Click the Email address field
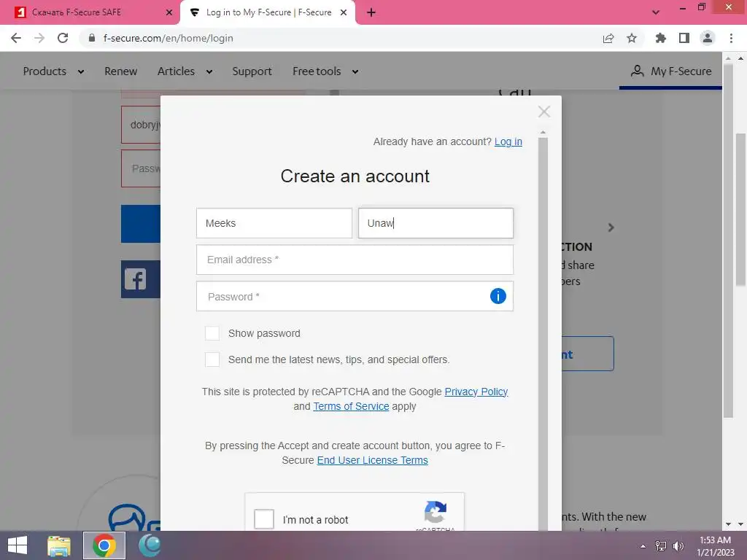 click(x=355, y=260)
